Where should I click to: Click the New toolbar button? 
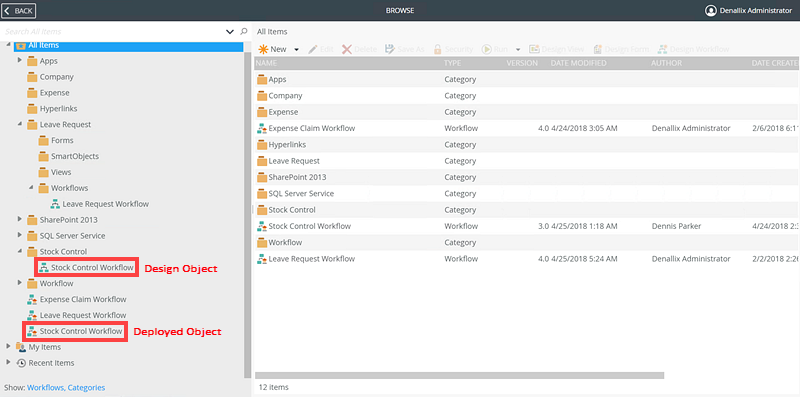click(272, 49)
